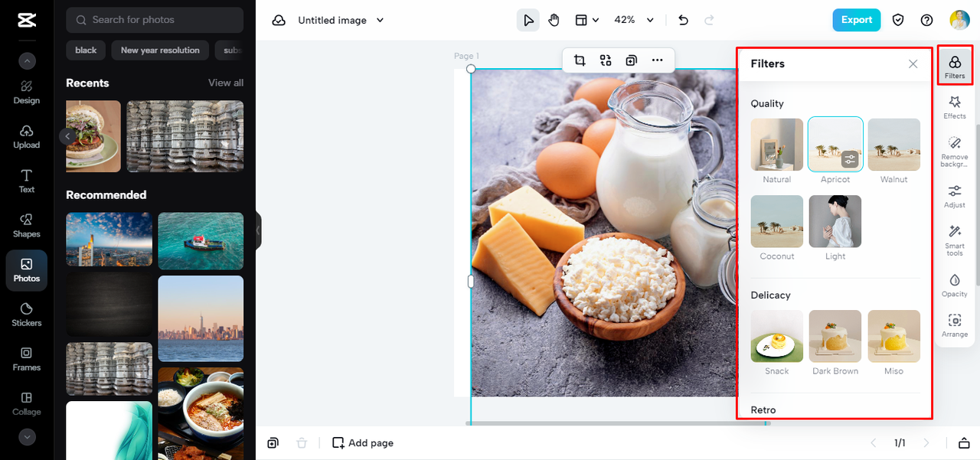Screen dimensions: 980x460
Task: Select the city skyline at sunset photo
Action: pyautogui.click(x=201, y=318)
